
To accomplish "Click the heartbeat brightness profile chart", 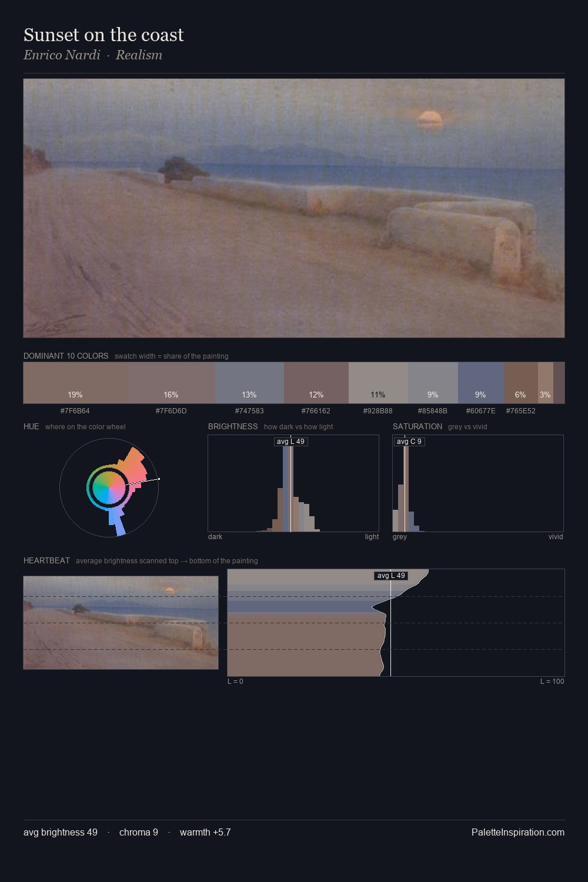I will tap(396, 623).
